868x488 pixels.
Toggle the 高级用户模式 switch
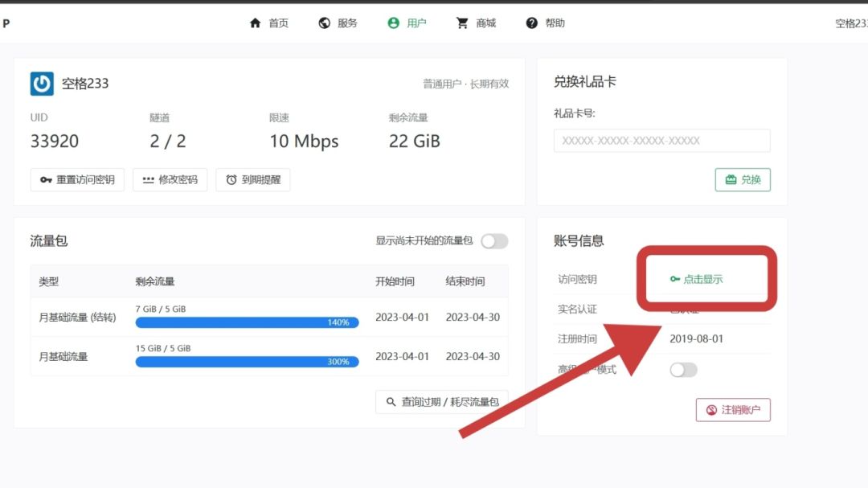point(684,370)
